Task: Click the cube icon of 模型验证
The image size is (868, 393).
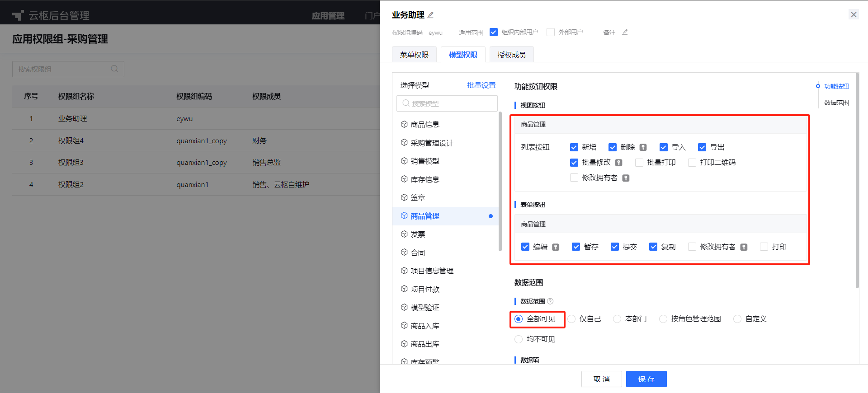Action: tap(404, 307)
